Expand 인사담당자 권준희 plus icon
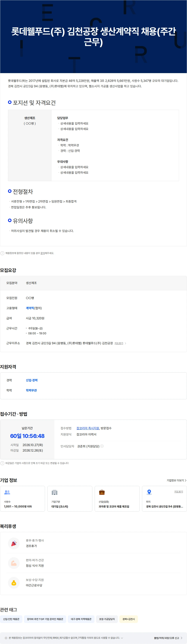The image size is (187, 644). click(x=102, y=446)
